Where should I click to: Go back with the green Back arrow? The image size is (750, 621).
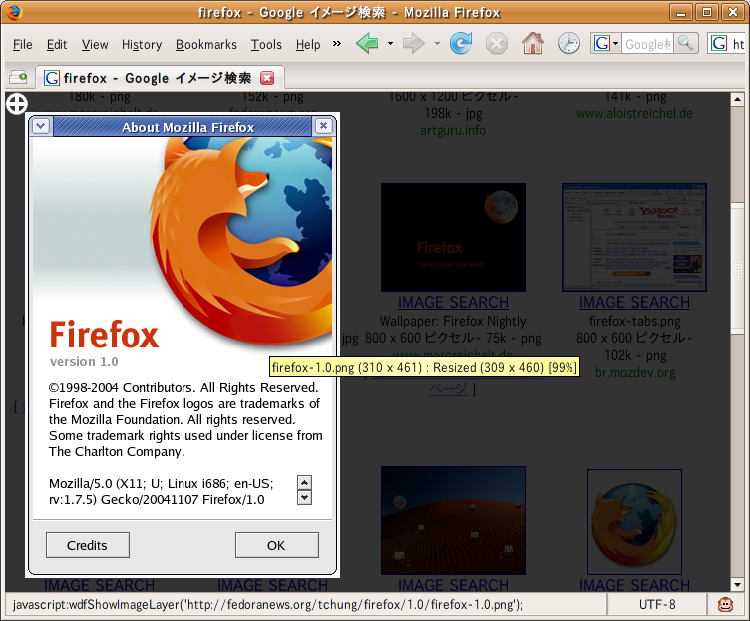click(x=367, y=44)
